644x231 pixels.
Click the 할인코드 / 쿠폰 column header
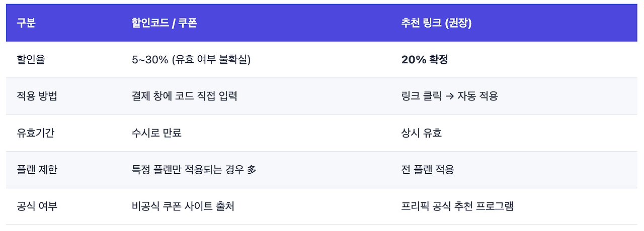click(164, 23)
